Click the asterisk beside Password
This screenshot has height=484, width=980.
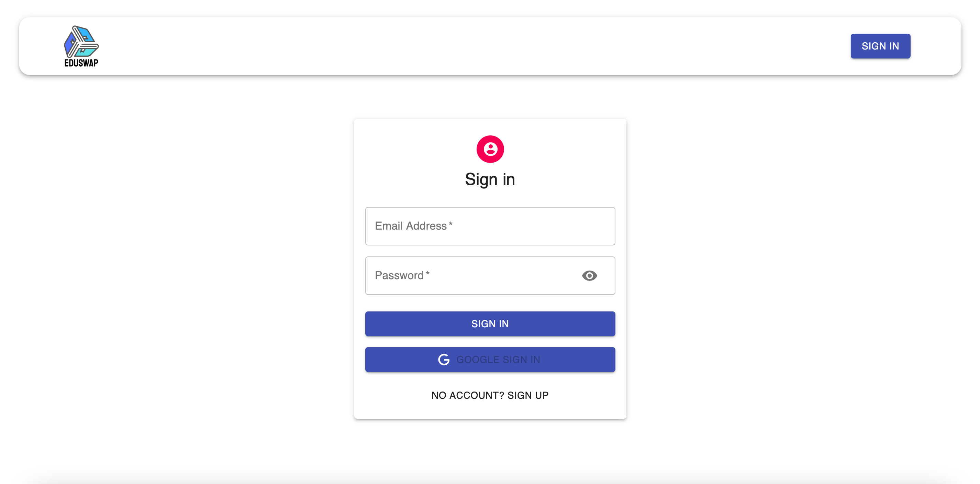(427, 274)
